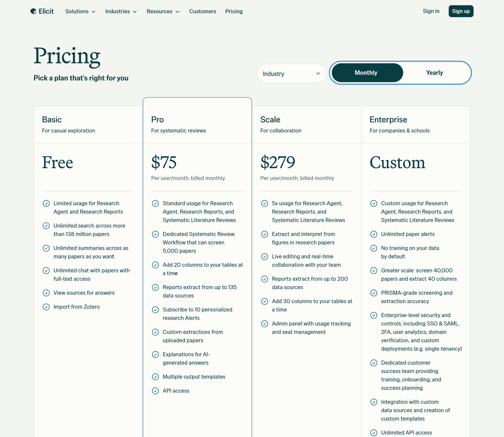Click checkmark icon beside View sources for answers

point(46,293)
